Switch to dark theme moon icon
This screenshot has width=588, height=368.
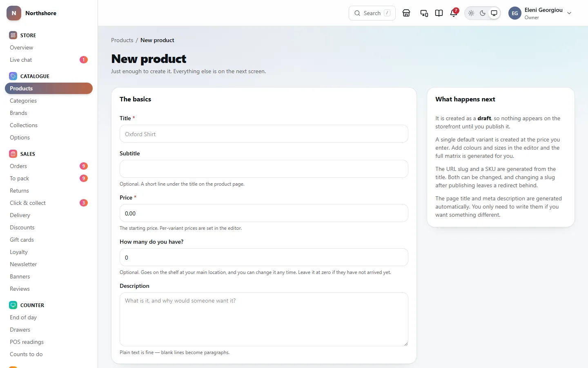click(x=483, y=13)
